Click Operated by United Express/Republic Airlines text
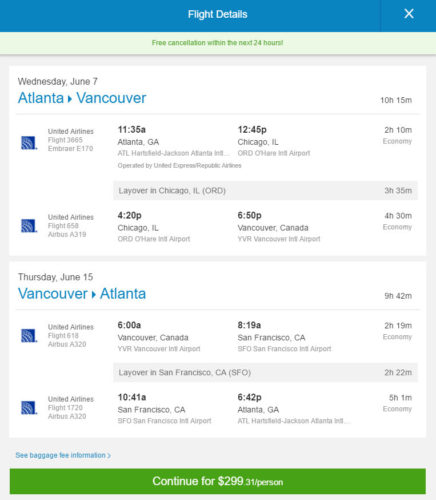This screenshot has width=436, height=500. pos(179,165)
